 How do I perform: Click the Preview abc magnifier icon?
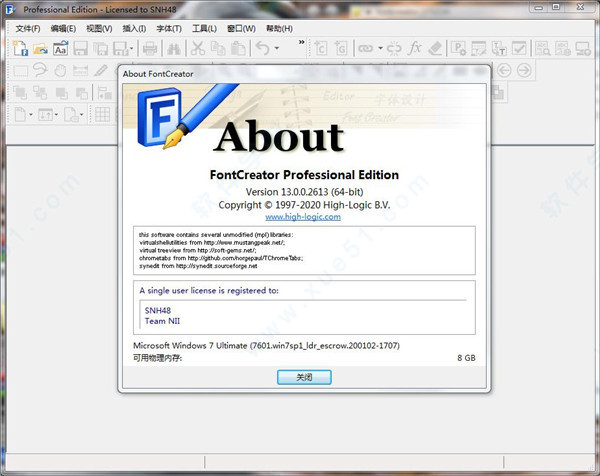(543, 49)
